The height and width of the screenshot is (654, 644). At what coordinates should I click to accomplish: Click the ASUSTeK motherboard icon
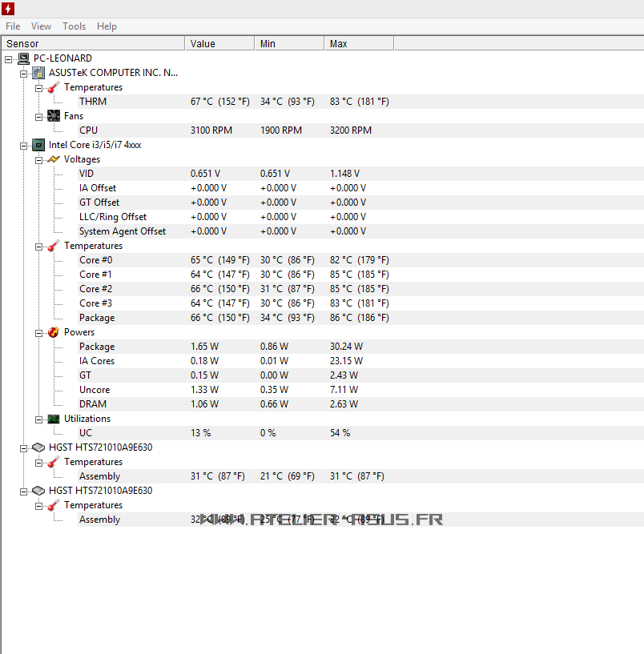tap(38, 73)
